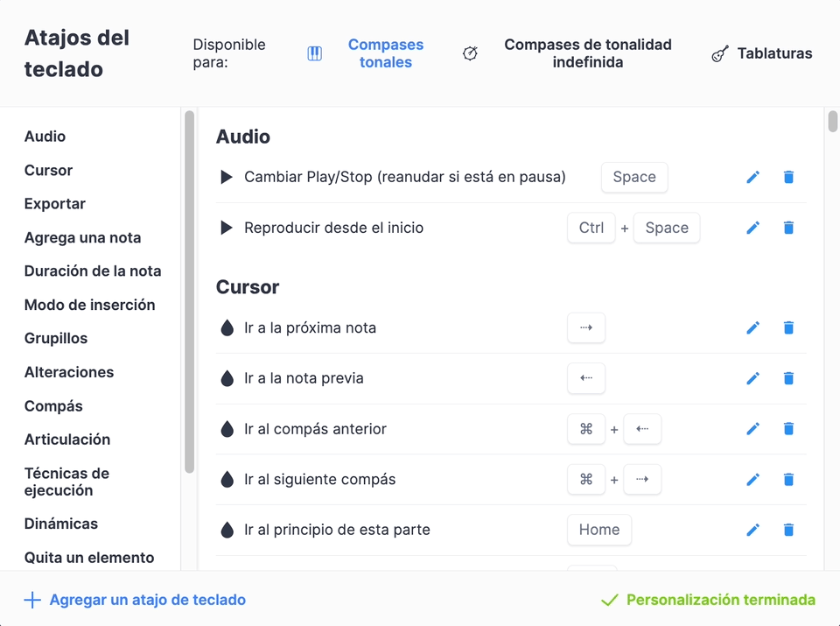Viewport: 840px width, 626px height.
Task: Edit the Ir al compás anterior shortcut
Action: pyautogui.click(x=752, y=429)
